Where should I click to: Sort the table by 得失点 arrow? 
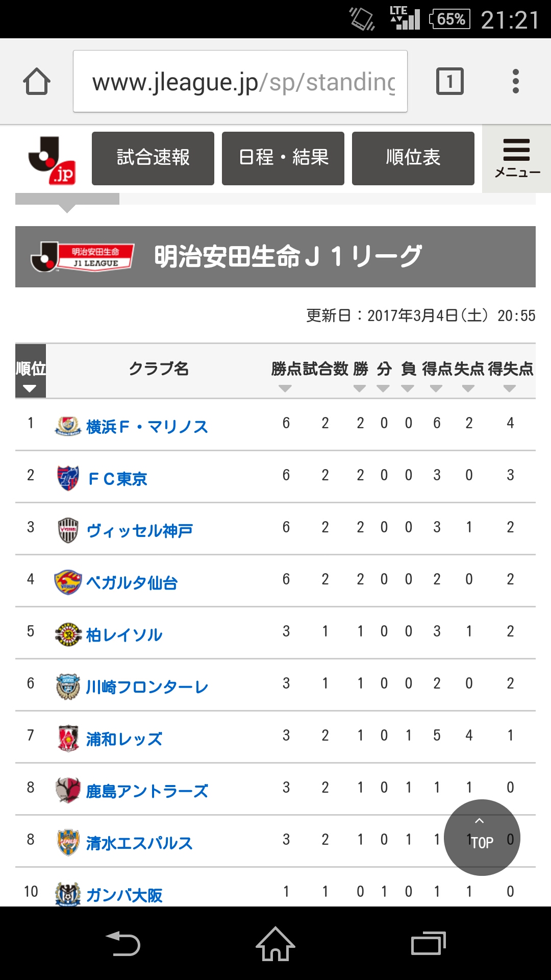coord(509,388)
